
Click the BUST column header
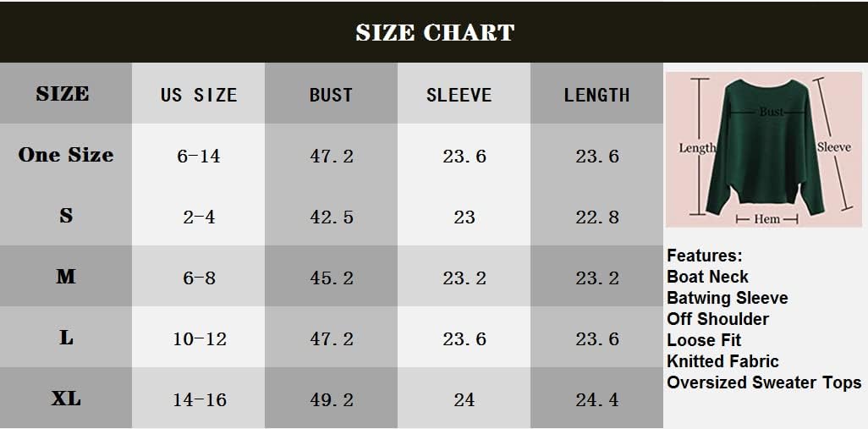(331, 95)
